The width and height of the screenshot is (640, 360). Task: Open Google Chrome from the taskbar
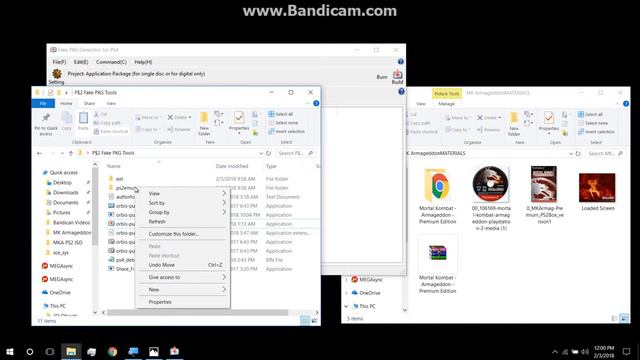pyautogui.click(x=112, y=351)
